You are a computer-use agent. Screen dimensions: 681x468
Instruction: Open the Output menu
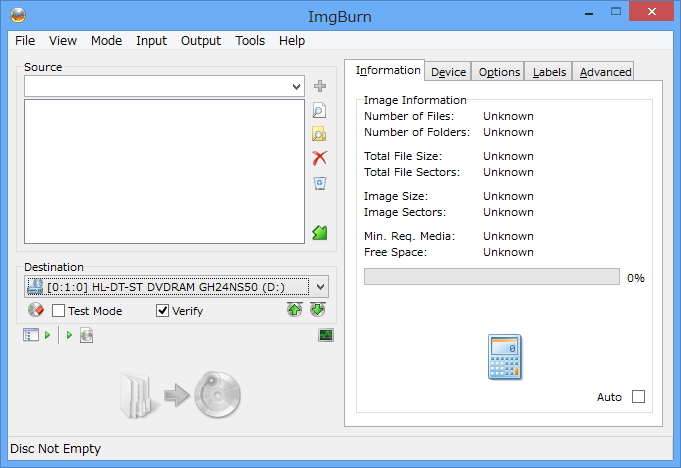point(201,41)
